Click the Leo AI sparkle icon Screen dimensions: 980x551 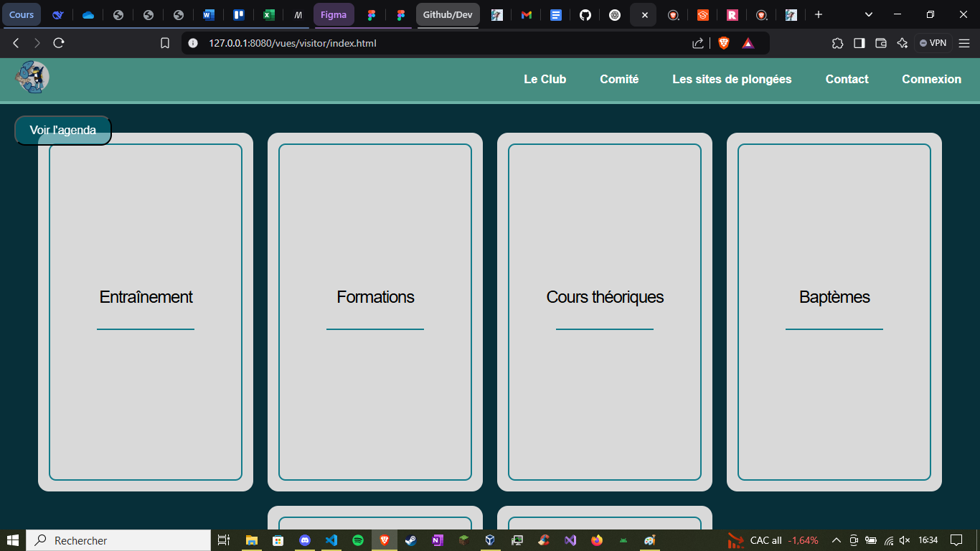pyautogui.click(x=903, y=43)
